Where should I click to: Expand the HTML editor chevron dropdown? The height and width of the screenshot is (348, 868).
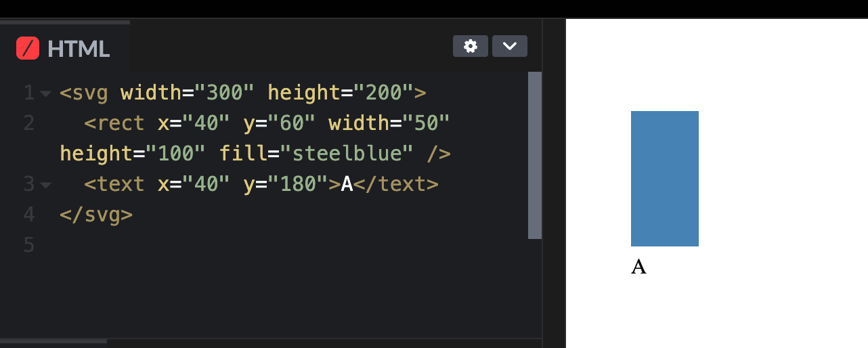pos(510,46)
